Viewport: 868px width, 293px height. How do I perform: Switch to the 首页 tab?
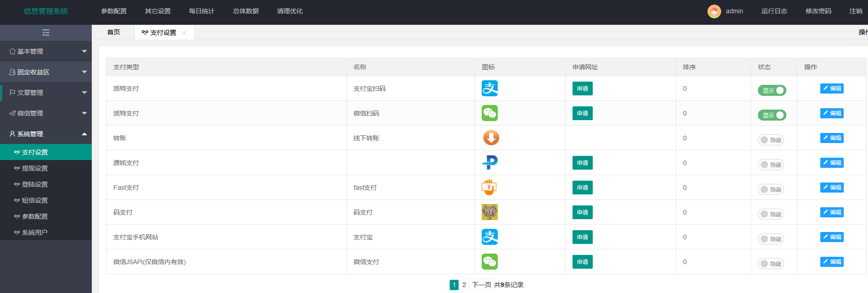click(x=113, y=32)
